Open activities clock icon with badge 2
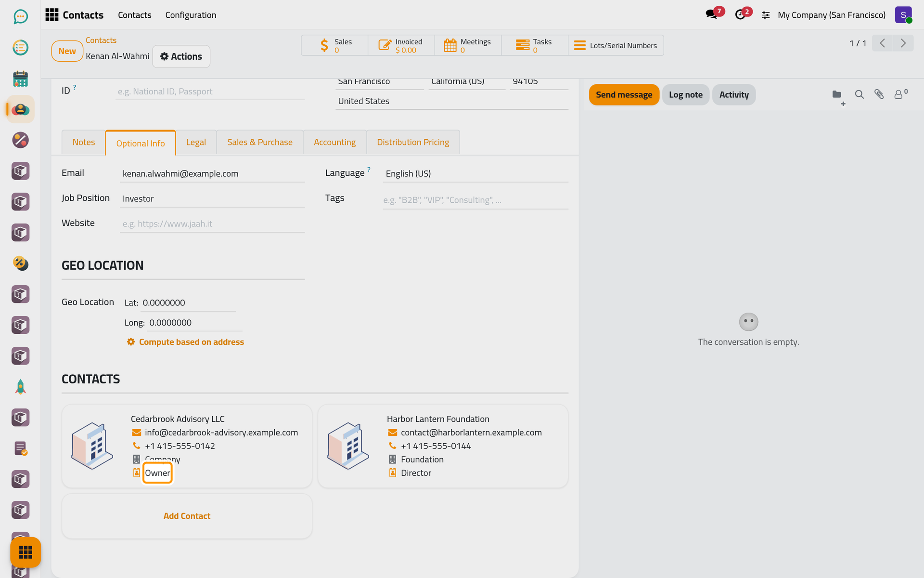The width and height of the screenshot is (924, 578). [743, 14]
